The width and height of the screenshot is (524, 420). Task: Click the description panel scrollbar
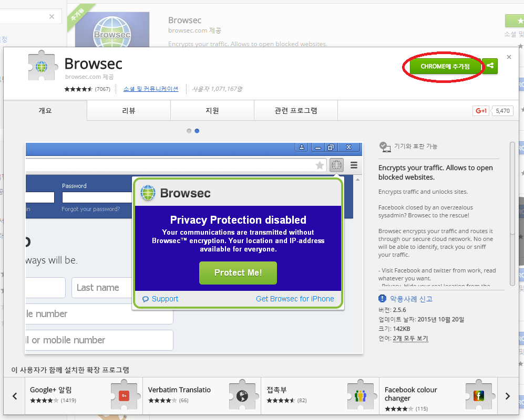click(512, 214)
